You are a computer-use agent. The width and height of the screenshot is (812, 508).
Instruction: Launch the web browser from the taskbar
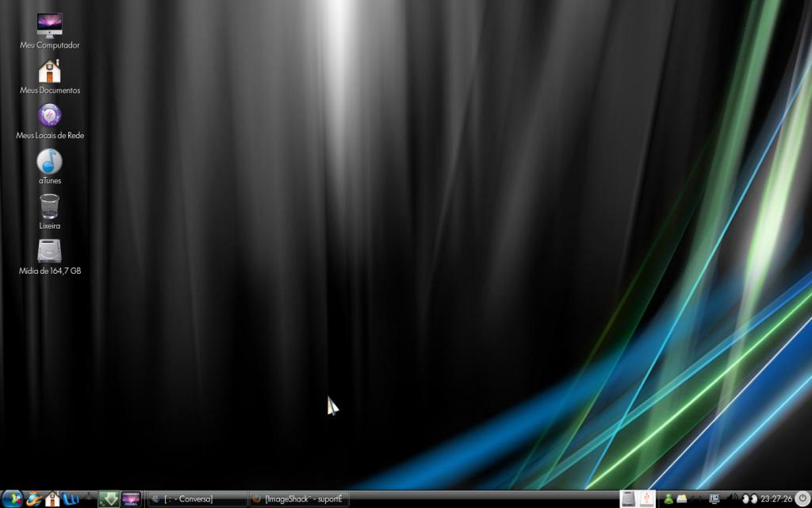[35, 499]
